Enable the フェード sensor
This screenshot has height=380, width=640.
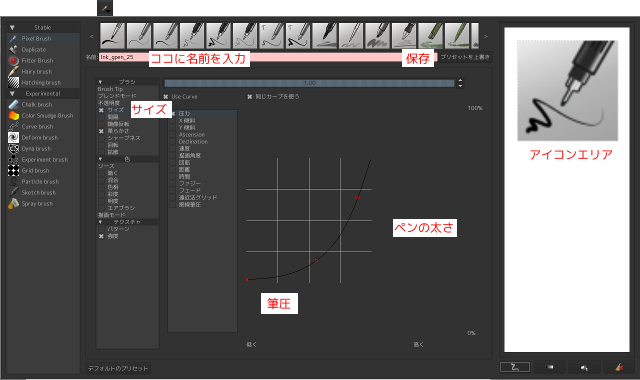[173, 191]
